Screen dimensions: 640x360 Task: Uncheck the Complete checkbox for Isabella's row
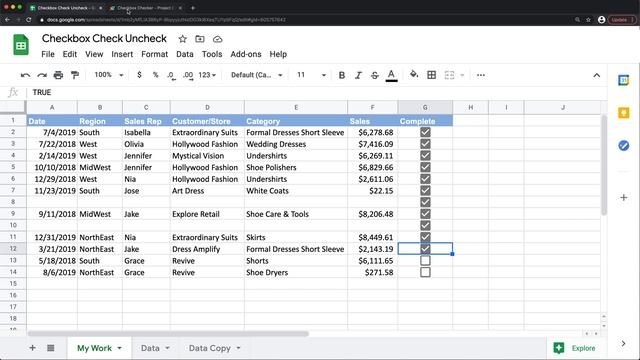point(425,132)
